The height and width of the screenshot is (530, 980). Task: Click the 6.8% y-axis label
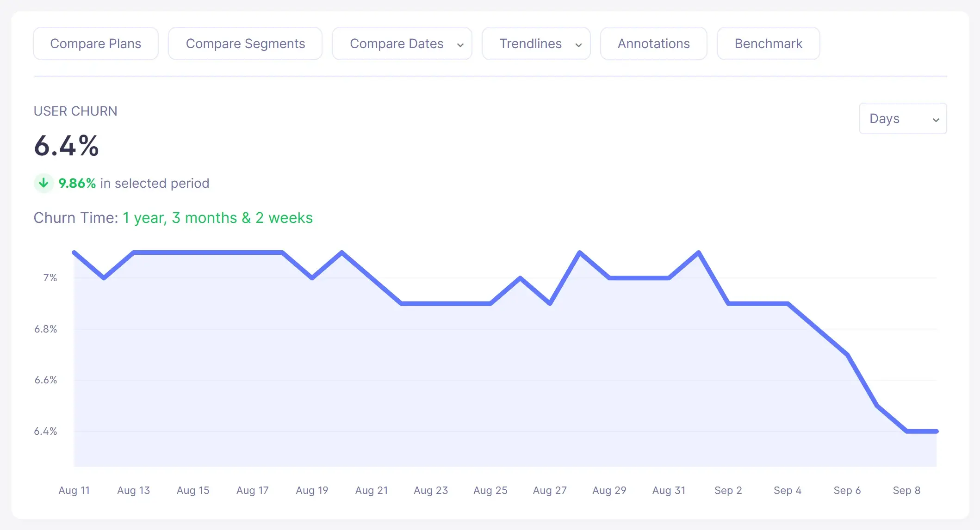(x=46, y=329)
